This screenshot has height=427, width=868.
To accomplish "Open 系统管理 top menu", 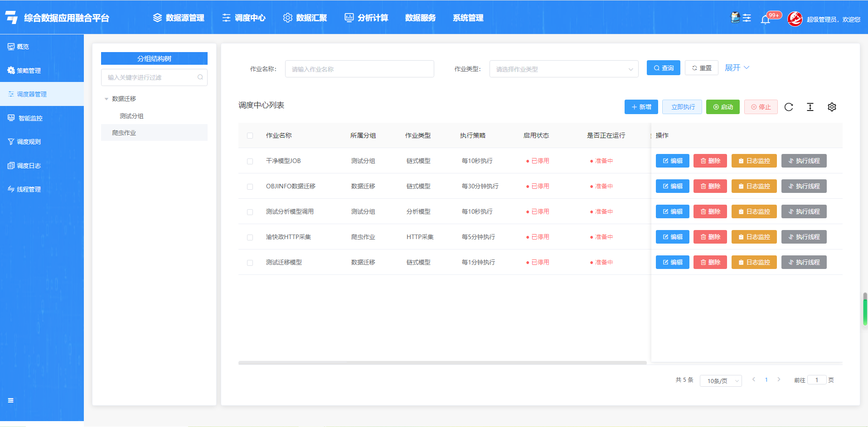I will pos(468,18).
